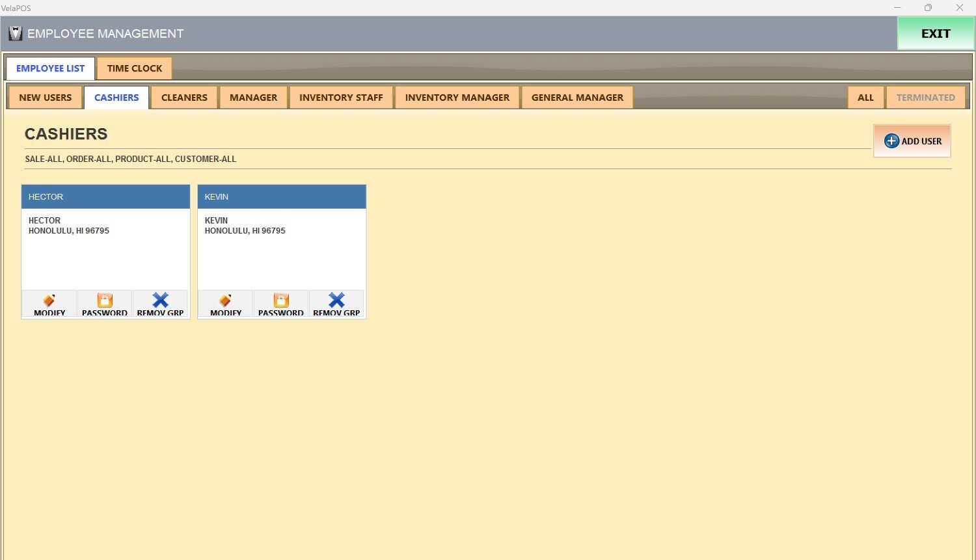Show All employees

[x=865, y=98]
